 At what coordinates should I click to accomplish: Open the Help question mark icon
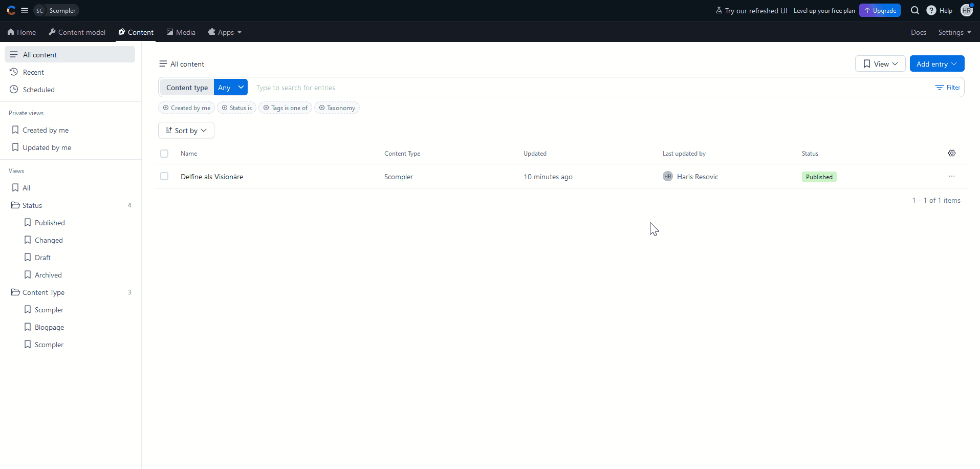[931, 10]
